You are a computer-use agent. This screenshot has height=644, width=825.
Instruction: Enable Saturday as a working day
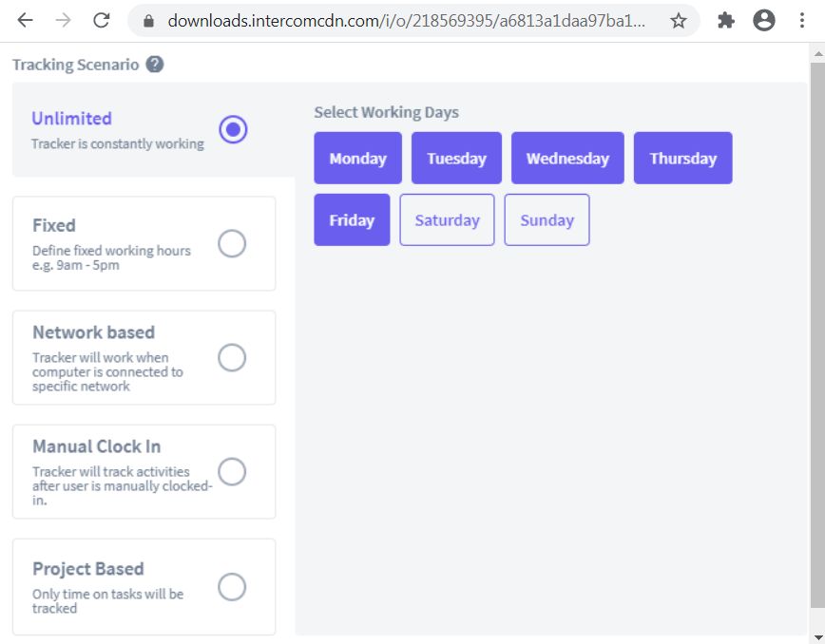[x=447, y=219]
